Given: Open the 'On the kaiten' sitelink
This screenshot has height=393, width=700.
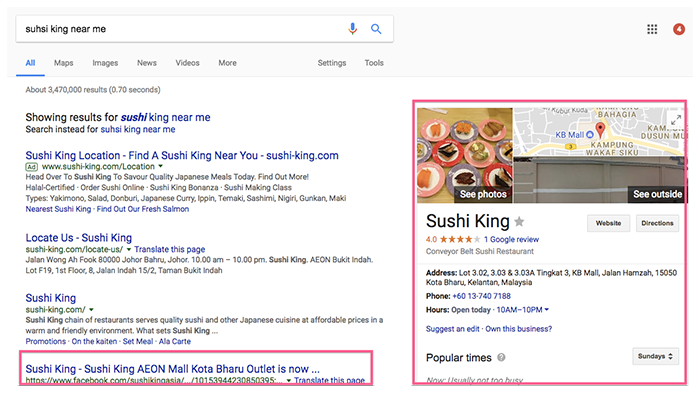Looking at the screenshot, I should [x=94, y=341].
